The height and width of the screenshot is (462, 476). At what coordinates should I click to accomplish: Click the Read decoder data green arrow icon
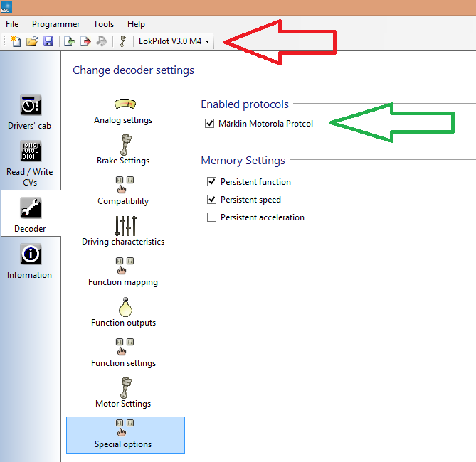click(70, 41)
